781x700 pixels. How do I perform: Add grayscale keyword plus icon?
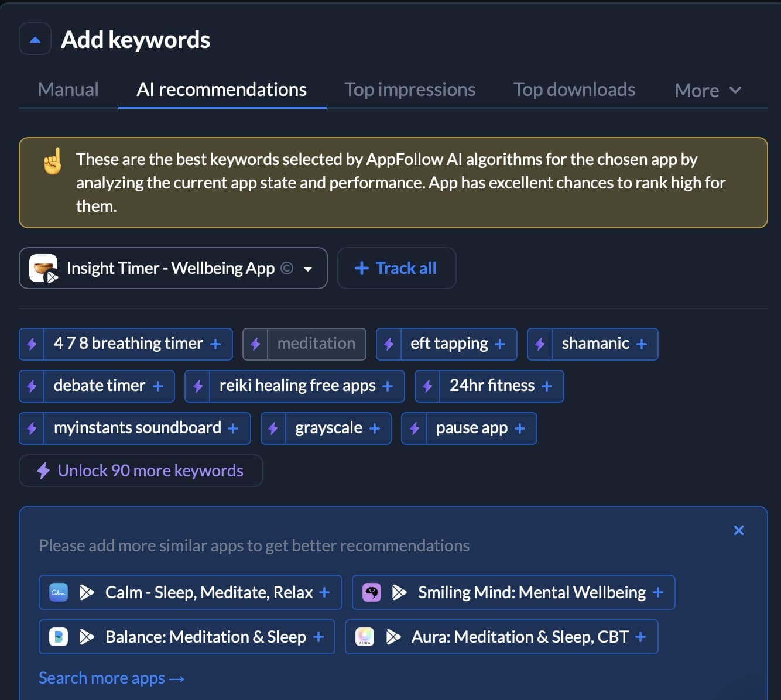pos(375,428)
